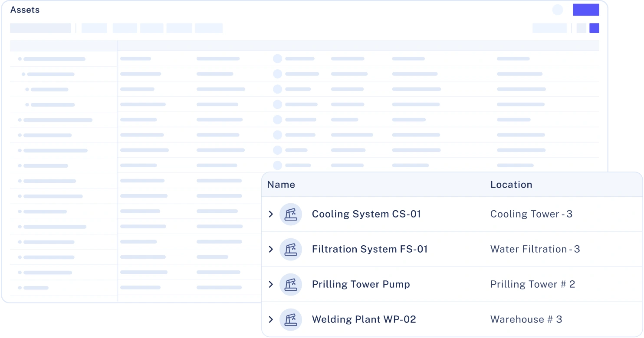Click the large purple button in Assets header
The image size is (644, 338).
tap(586, 10)
